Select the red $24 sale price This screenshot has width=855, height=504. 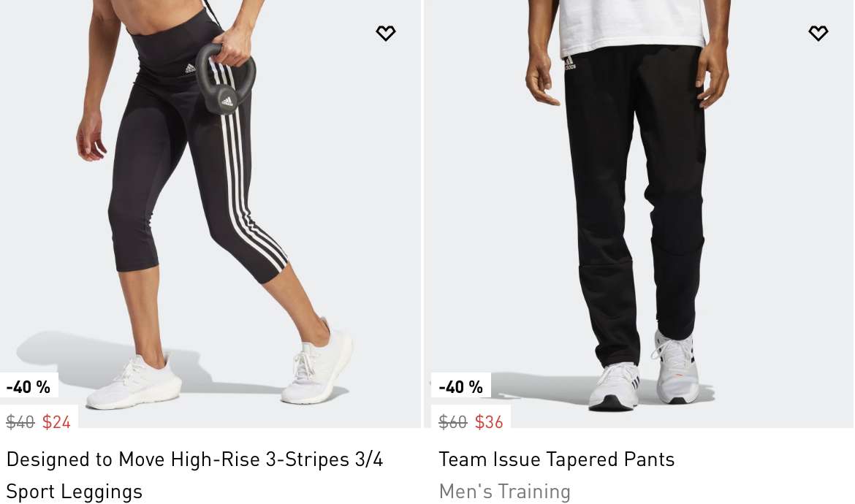click(57, 421)
